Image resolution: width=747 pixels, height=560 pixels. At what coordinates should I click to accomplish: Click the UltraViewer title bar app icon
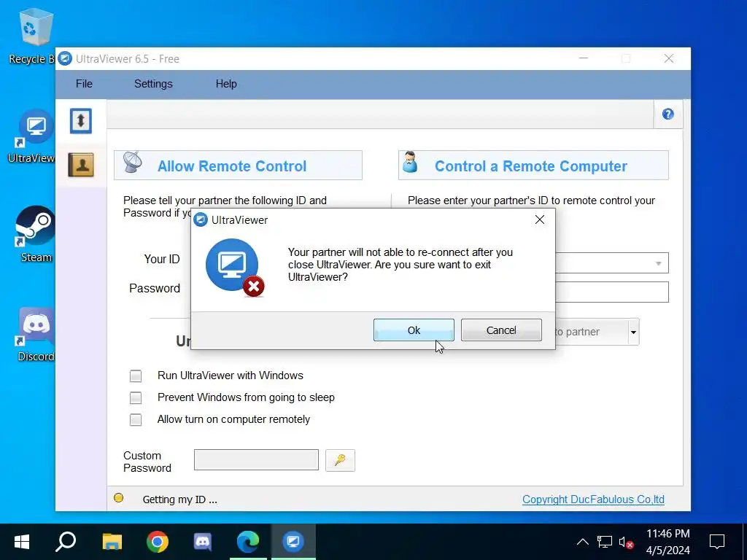pos(65,58)
